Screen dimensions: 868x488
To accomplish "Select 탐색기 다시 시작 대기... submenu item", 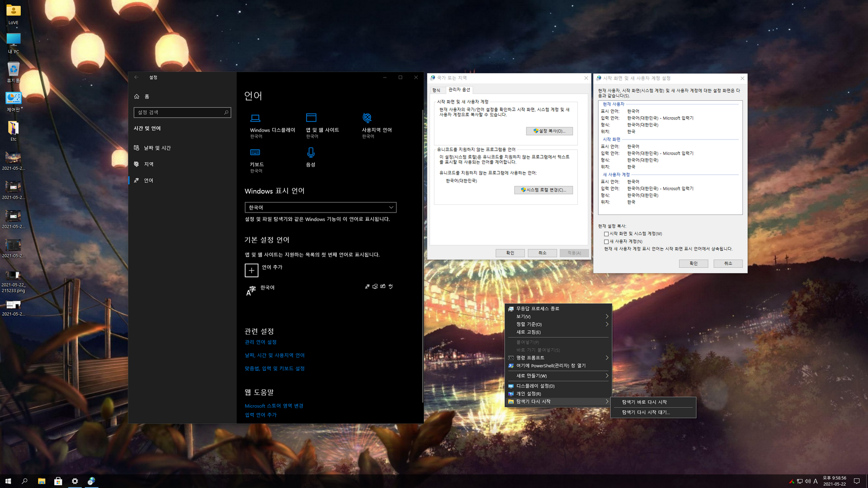I will pyautogui.click(x=653, y=412).
